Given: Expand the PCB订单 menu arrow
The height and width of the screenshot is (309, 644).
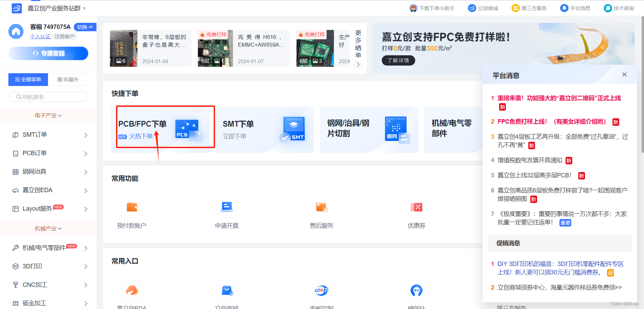Looking at the screenshot, I should coord(86,153).
